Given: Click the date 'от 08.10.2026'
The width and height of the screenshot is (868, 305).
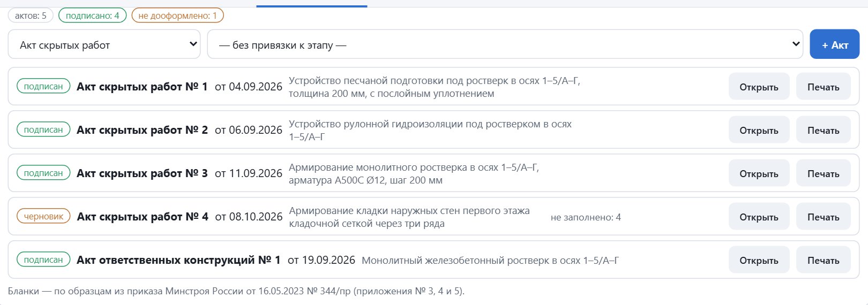Looking at the screenshot, I should (249, 217).
